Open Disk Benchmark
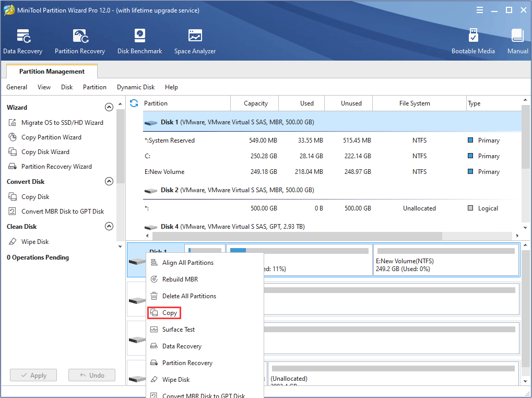 coord(139,41)
